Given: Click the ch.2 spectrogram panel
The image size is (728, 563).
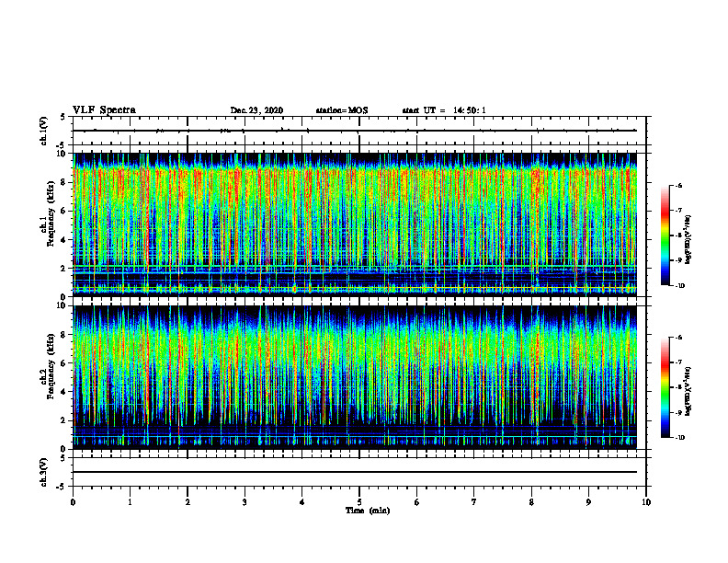Looking at the screenshot, I should click(x=355, y=377).
